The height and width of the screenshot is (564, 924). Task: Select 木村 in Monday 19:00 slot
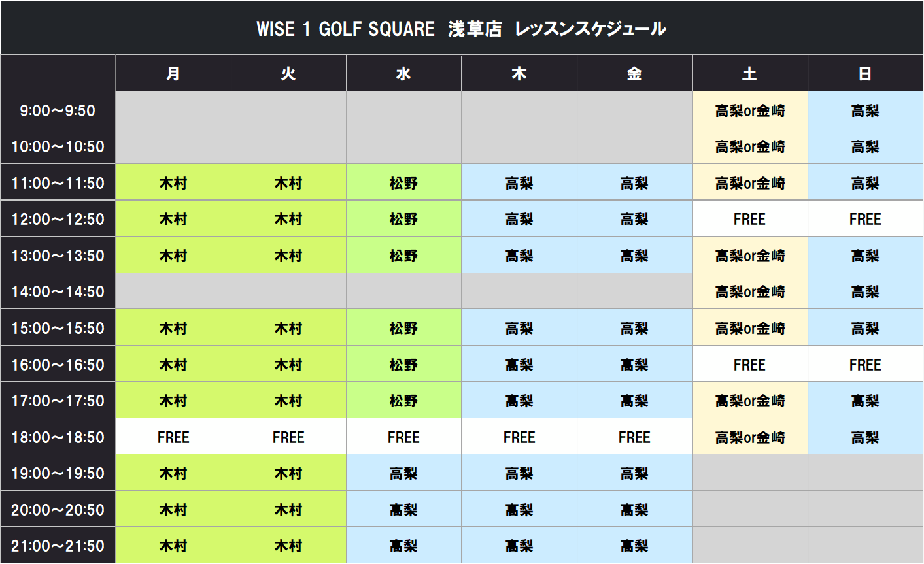(x=173, y=473)
